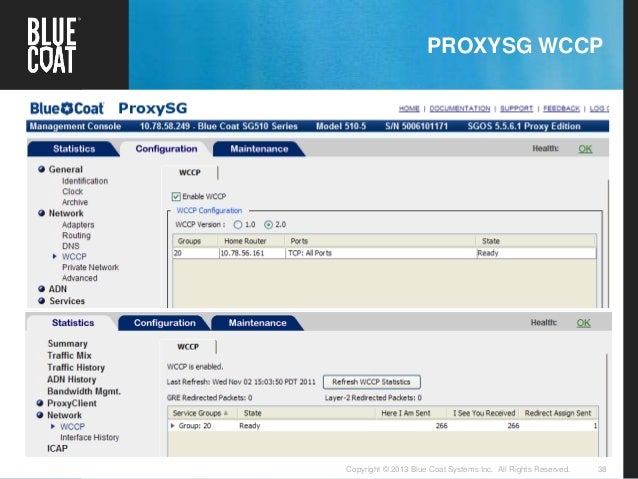The height and width of the screenshot is (479, 638).
Task: Click Redirect Assign Sent column header
Action: (559, 413)
